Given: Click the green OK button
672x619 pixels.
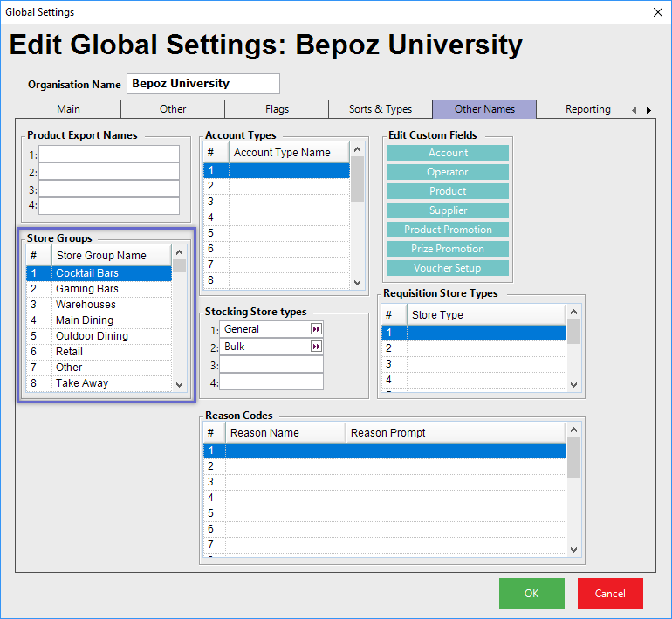Looking at the screenshot, I should [x=531, y=594].
